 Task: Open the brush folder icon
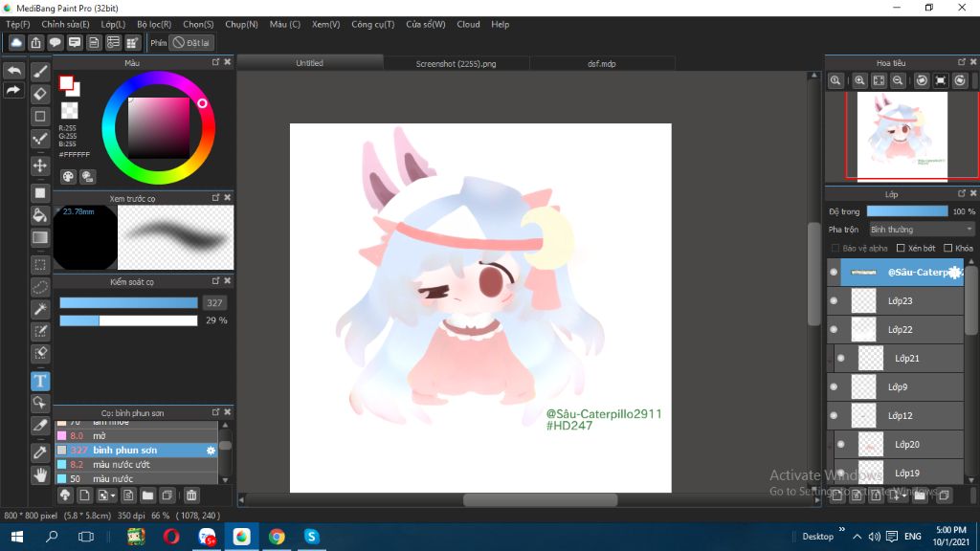click(x=147, y=496)
